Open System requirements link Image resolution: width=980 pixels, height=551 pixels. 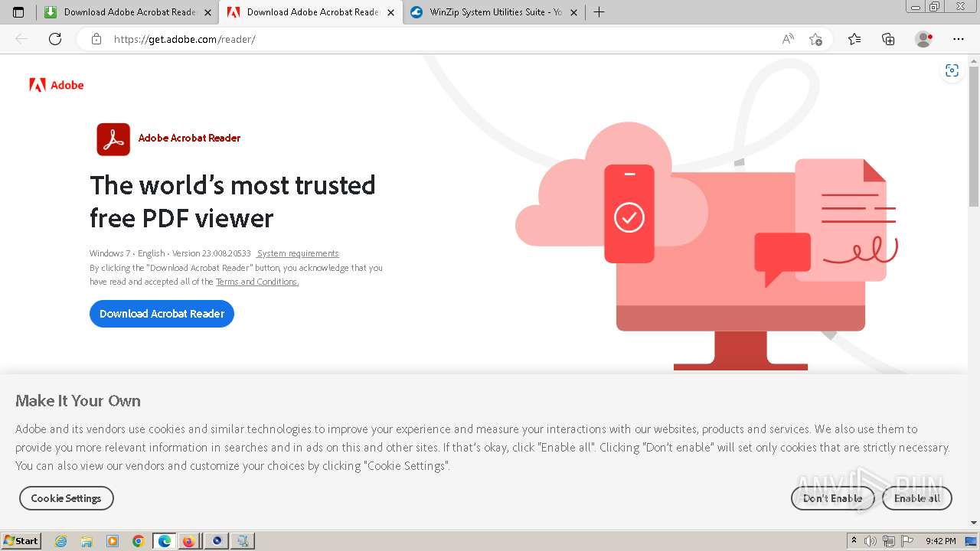298,253
